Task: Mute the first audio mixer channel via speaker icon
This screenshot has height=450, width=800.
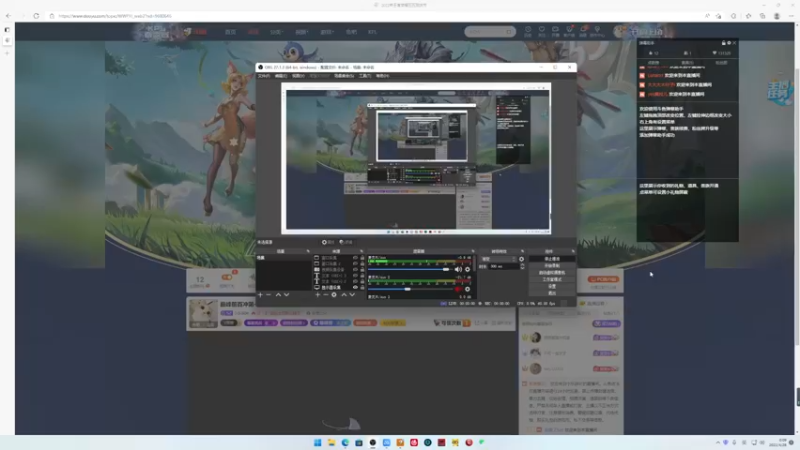Action: [x=458, y=269]
